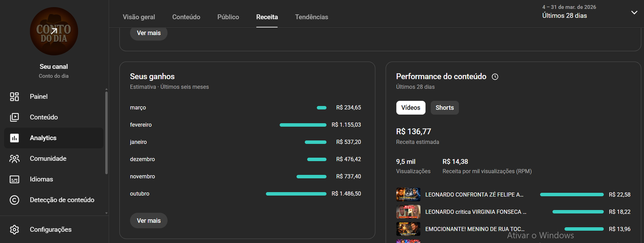Click the R$ 136,77 estimated revenue value

[413, 131]
